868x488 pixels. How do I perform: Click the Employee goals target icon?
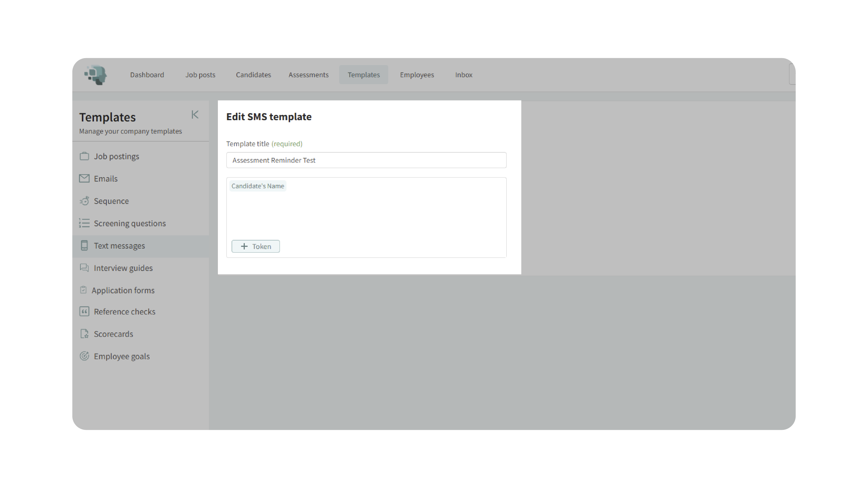[84, 356]
